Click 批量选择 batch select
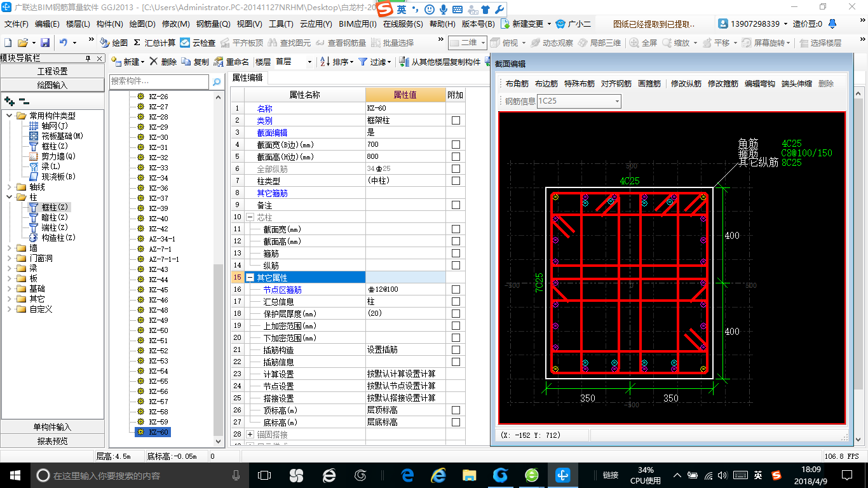 [x=392, y=43]
